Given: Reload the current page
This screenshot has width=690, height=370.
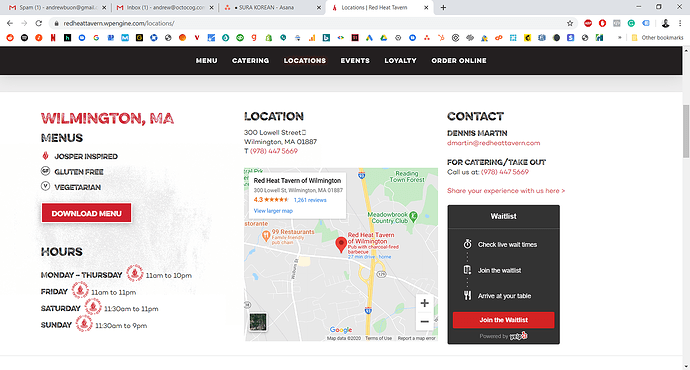Looking at the screenshot, I should [x=39, y=23].
